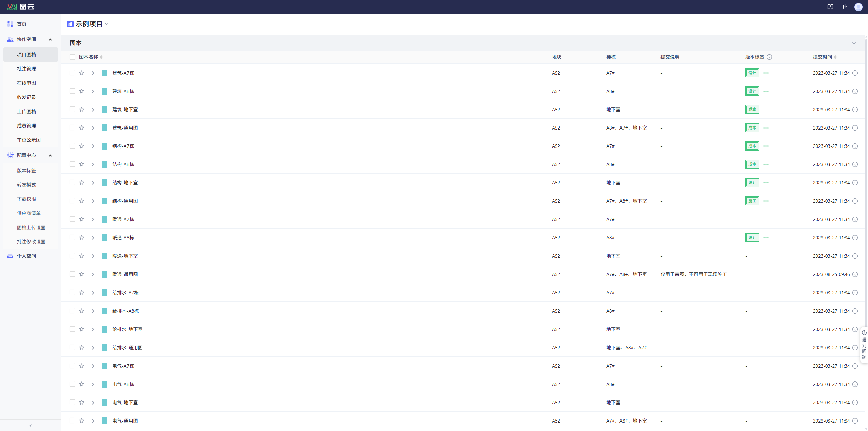Screen dimensions: 868x431
Task: Click the download icon in top bar
Action: [846, 7]
